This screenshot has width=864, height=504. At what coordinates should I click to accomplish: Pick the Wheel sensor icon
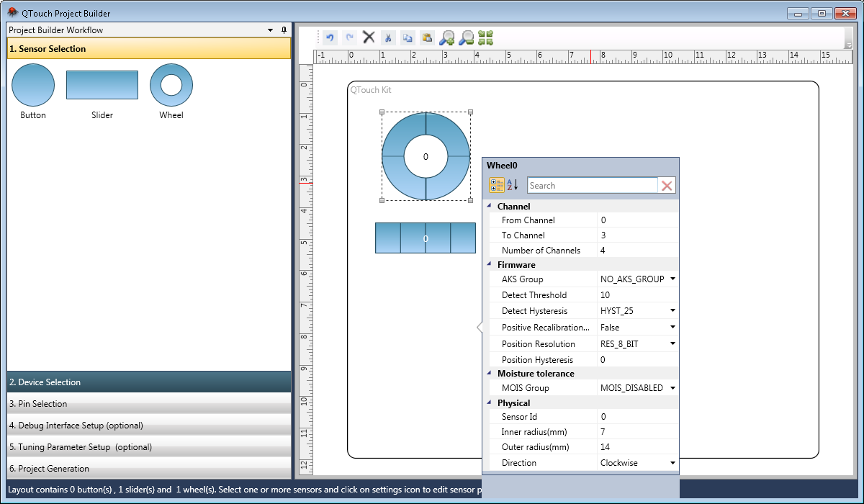click(171, 85)
